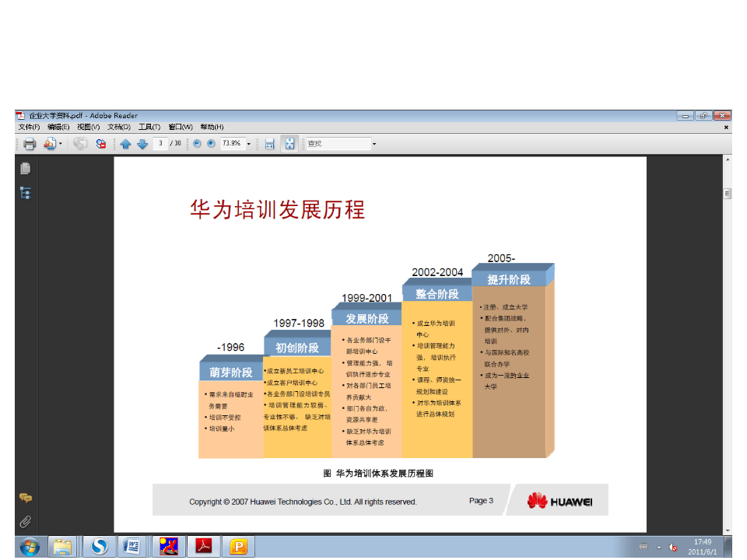Screen dimensions: 747x560
Task: Click the zoom out minus button
Action: pyautogui.click(x=197, y=143)
